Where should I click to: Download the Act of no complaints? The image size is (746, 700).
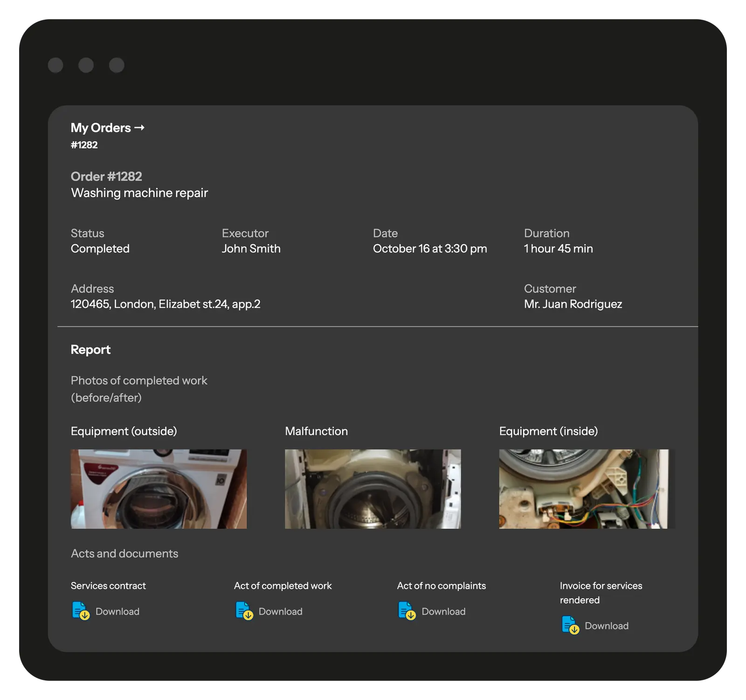pos(443,611)
